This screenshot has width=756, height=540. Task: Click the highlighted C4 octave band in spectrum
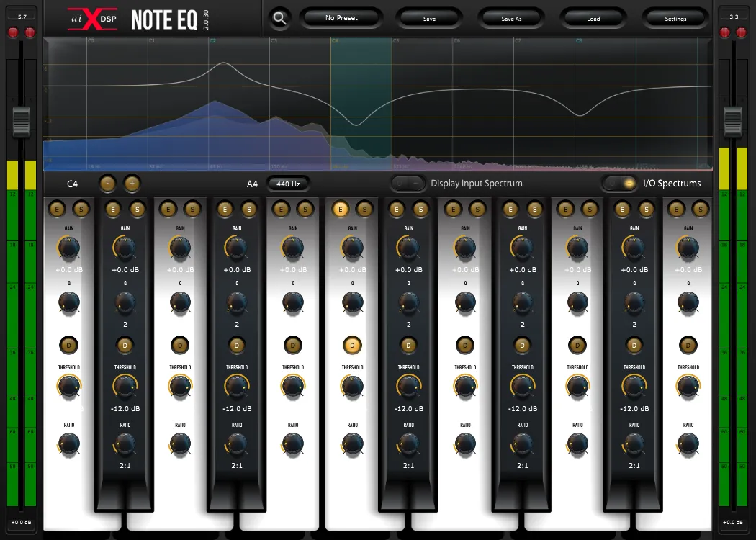coord(361,104)
